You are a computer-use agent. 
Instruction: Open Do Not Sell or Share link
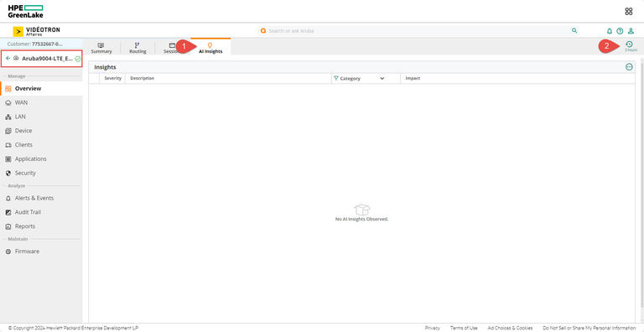589,328
